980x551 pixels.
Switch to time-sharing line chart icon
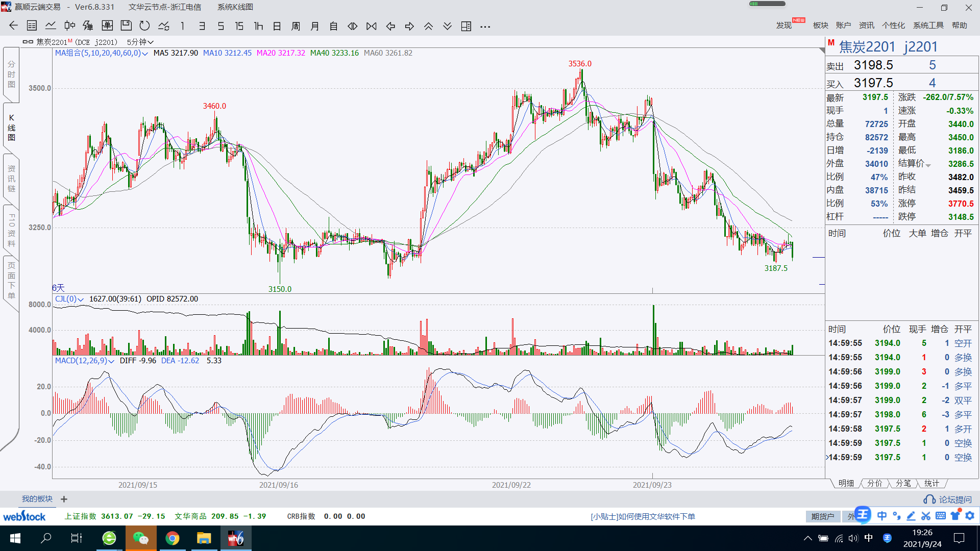[x=51, y=26]
